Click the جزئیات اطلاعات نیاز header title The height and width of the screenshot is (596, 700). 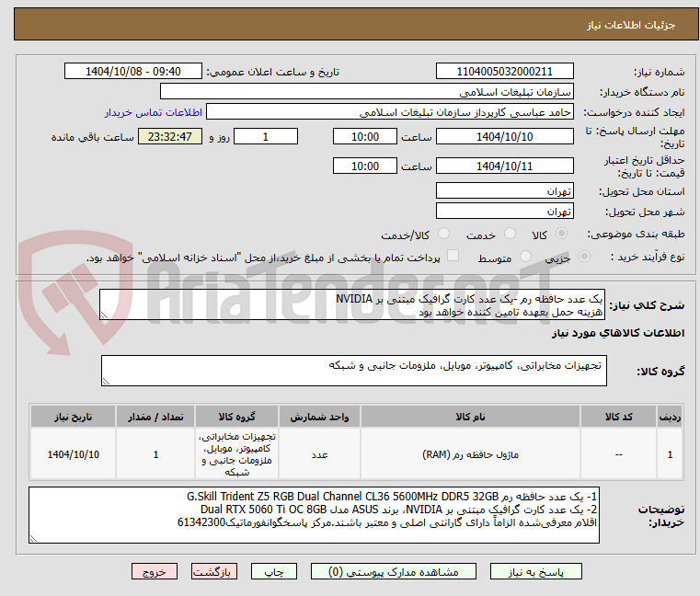point(631,25)
